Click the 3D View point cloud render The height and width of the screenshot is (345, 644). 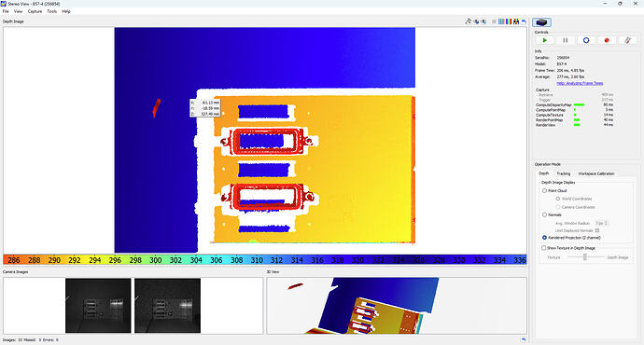click(397, 306)
